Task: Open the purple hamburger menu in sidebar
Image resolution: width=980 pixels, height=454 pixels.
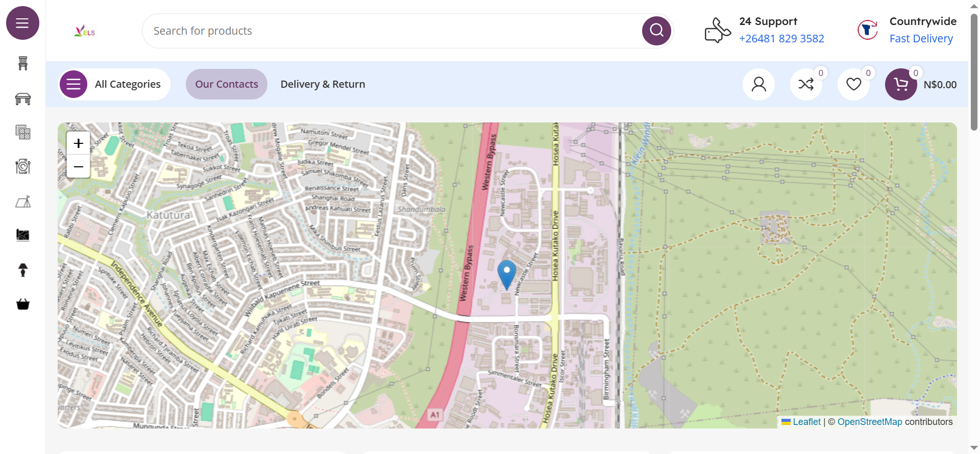Action: [22, 23]
